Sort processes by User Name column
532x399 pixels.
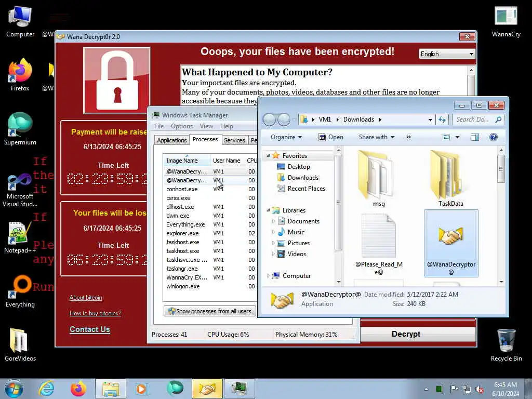227,161
